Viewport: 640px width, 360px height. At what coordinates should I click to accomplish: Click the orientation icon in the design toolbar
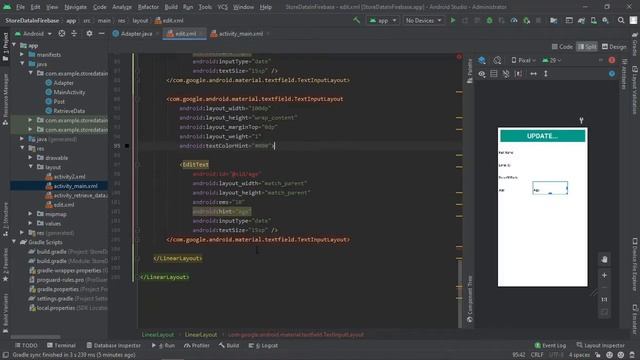(497, 60)
